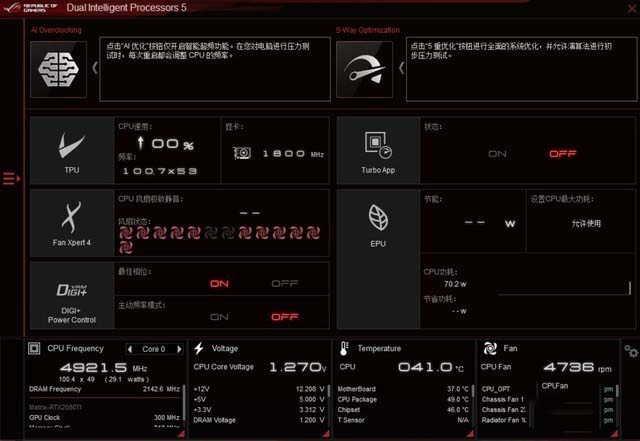Click the greyed-out sixth fan status icon
Image resolution: width=640 pixels, height=441 pixels.
pyautogui.click(x=211, y=233)
